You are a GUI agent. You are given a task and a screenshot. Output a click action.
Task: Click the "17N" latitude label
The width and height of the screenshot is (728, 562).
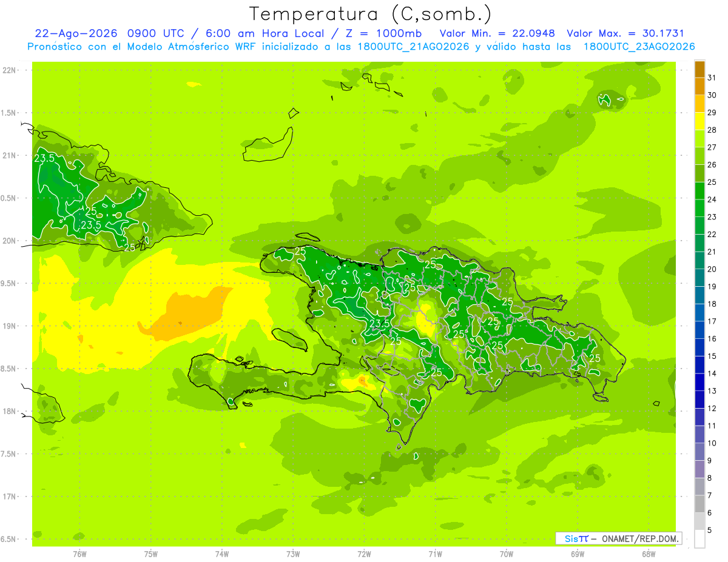point(9,497)
